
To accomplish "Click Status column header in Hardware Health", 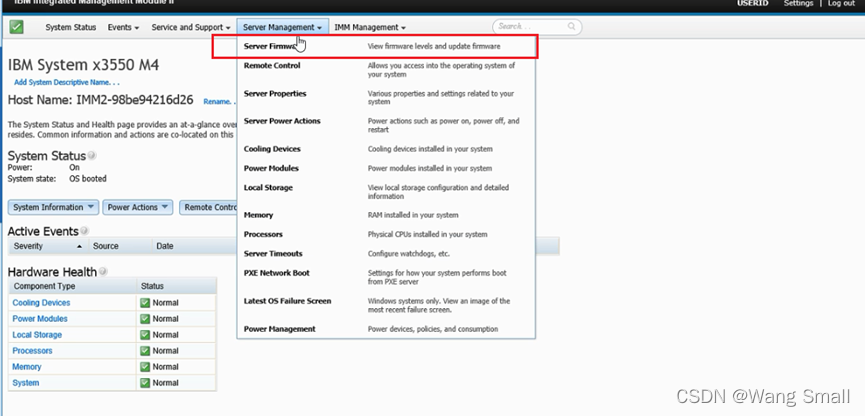I will tap(152, 286).
